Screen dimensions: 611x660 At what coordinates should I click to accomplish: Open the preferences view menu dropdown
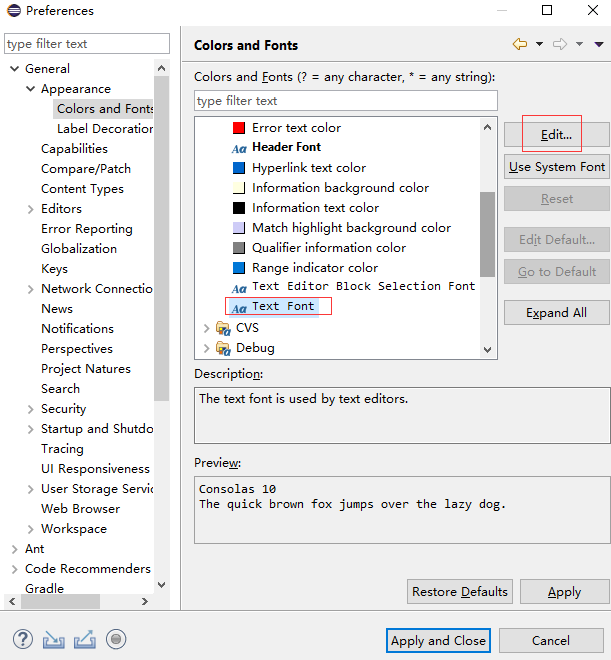[x=599, y=45]
